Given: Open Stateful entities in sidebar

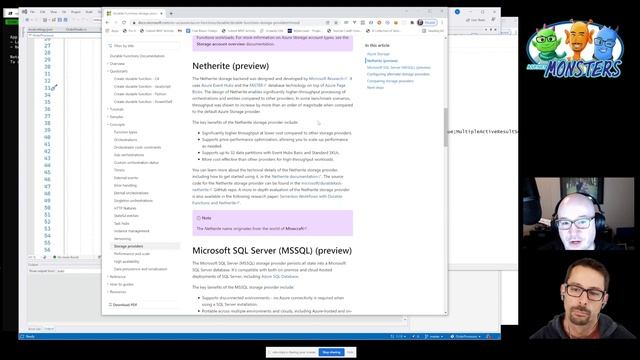Looking at the screenshot, I should click(x=126, y=216).
